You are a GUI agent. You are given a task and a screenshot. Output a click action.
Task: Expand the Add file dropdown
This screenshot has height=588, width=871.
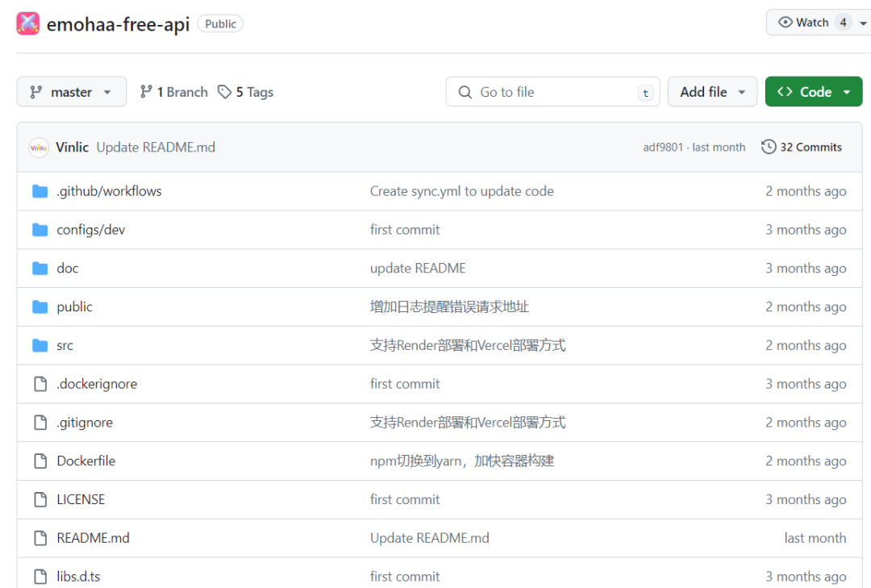point(712,91)
